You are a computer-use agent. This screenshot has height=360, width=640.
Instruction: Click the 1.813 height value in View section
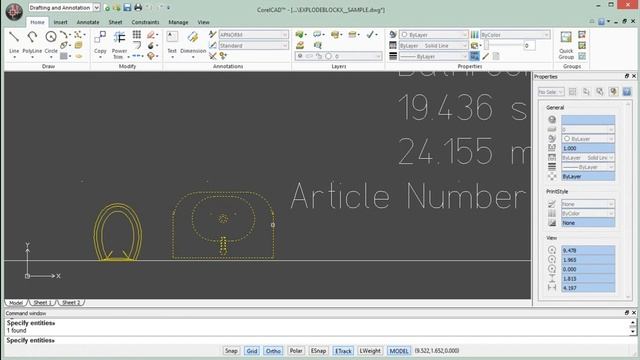point(588,278)
